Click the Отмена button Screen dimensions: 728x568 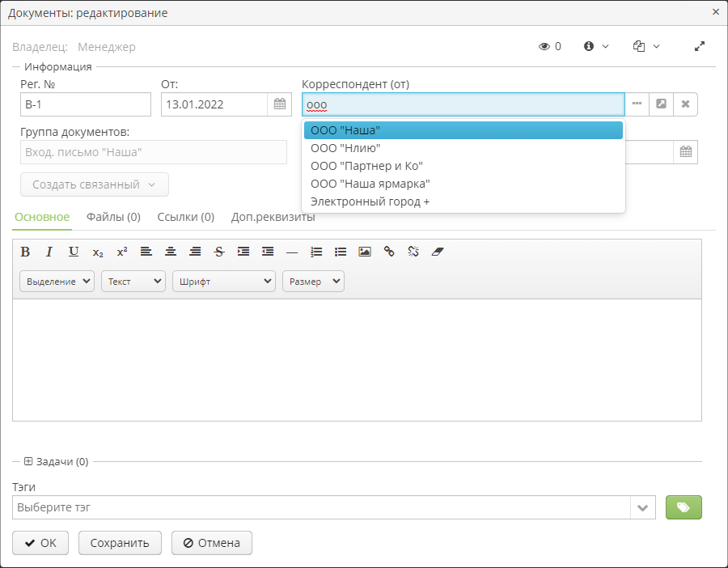pos(211,543)
